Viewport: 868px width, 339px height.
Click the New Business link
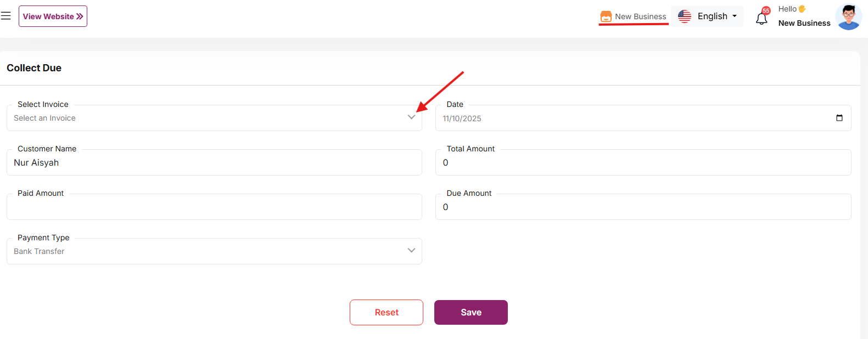(640, 16)
